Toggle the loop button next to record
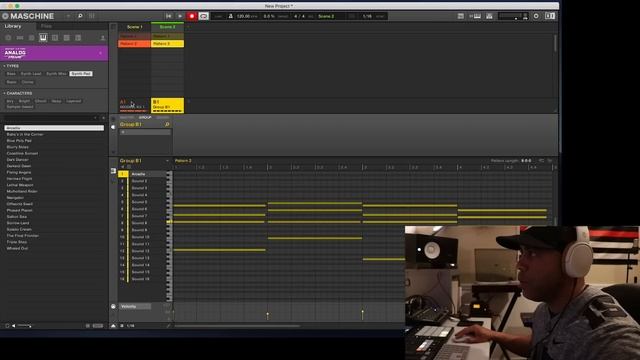Screen dimensions: 640x360 click(x=203, y=16)
